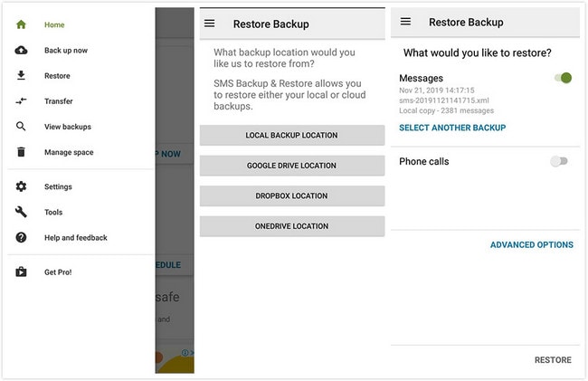Viewport: 588px width, 381px height.
Task: Open Advanced Options link
Action: click(x=532, y=245)
